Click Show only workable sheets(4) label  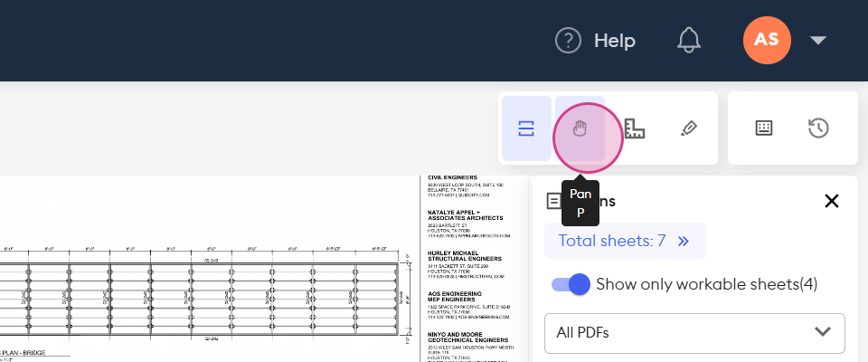(706, 284)
